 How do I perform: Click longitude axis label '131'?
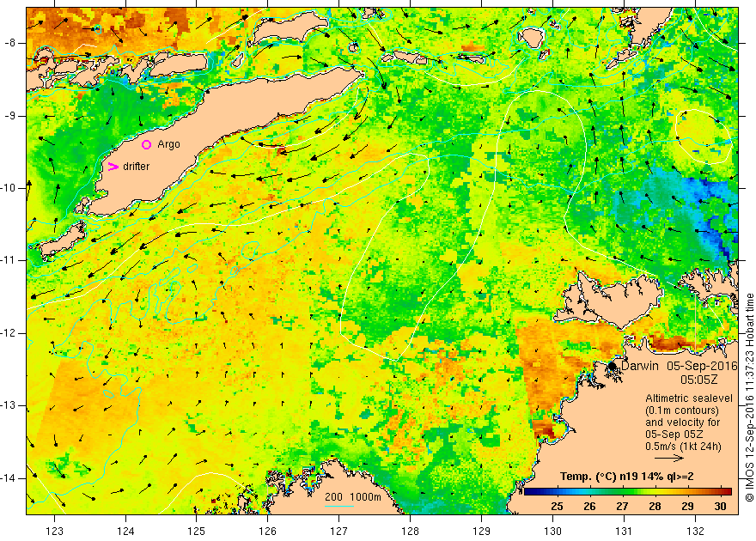[624, 532]
